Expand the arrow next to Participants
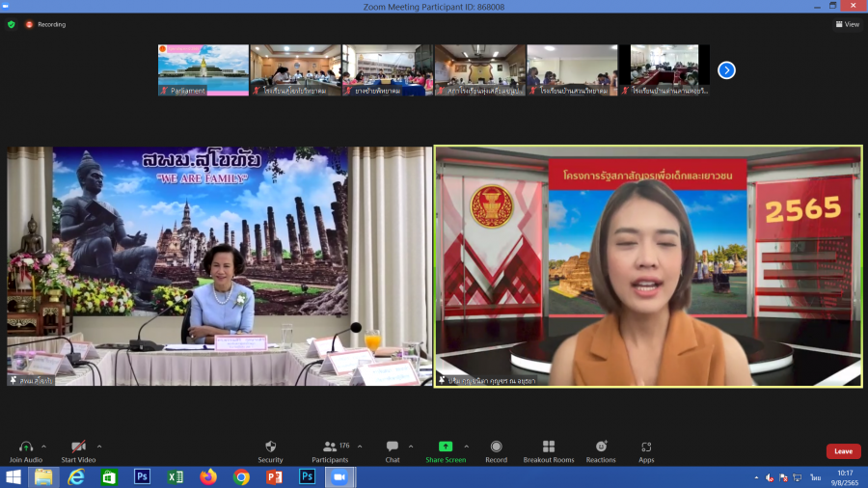868x488 pixels. [360, 447]
